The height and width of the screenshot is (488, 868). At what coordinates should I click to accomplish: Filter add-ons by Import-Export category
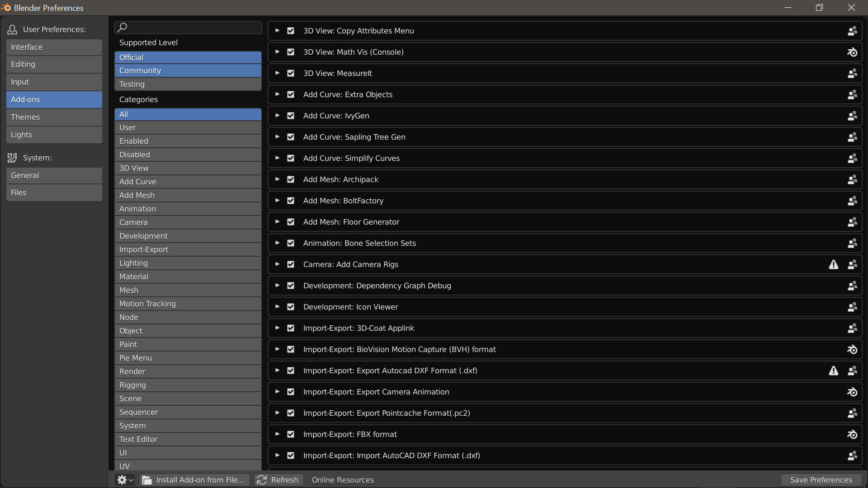[188, 249]
